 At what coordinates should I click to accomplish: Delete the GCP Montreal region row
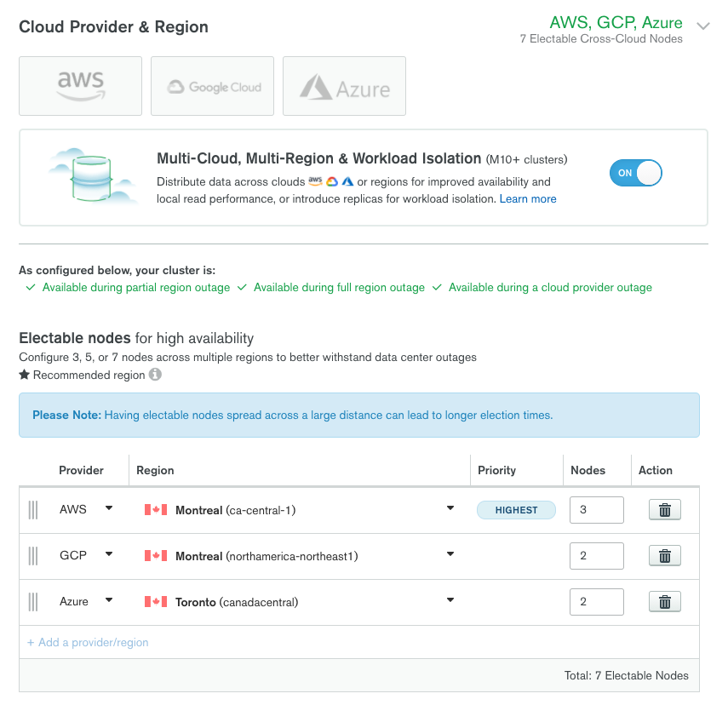click(665, 556)
